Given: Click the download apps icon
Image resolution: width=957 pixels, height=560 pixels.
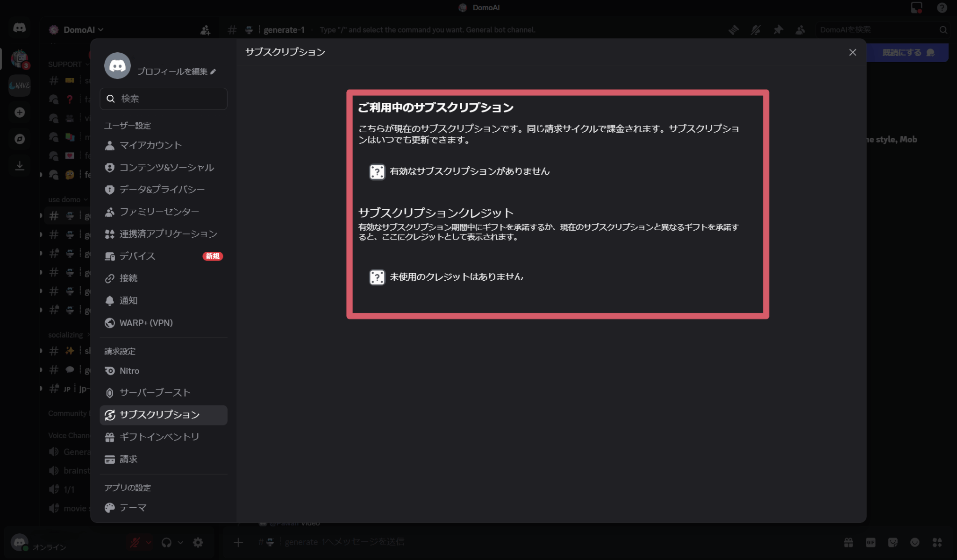Looking at the screenshot, I should [x=20, y=165].
